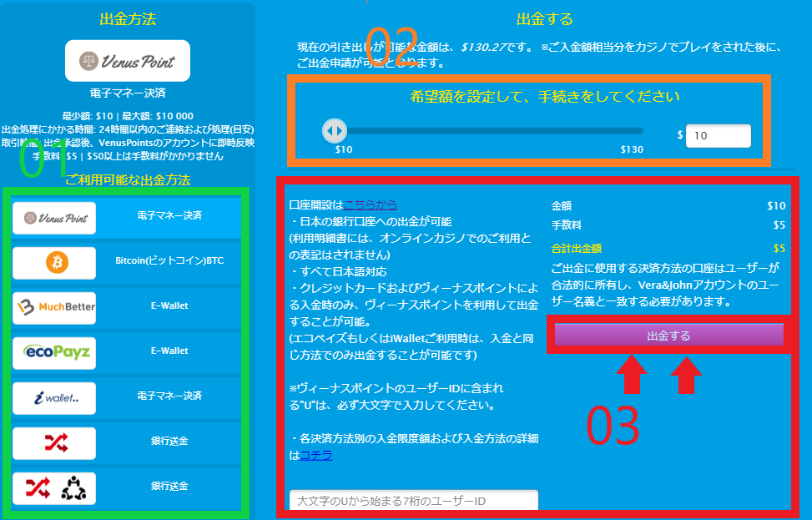Open the first 銀行送金 method row

tap(126, 443)
